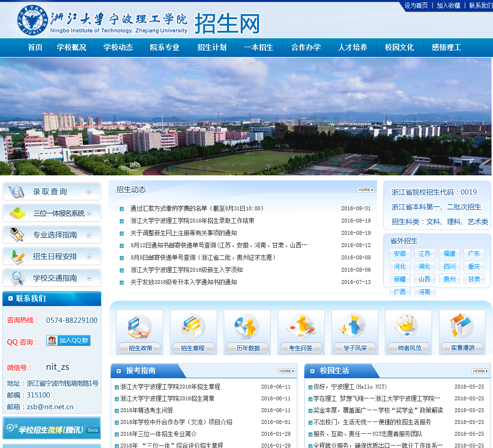
Task: Open 感悟理工 menu item
Action: point(446,48)
